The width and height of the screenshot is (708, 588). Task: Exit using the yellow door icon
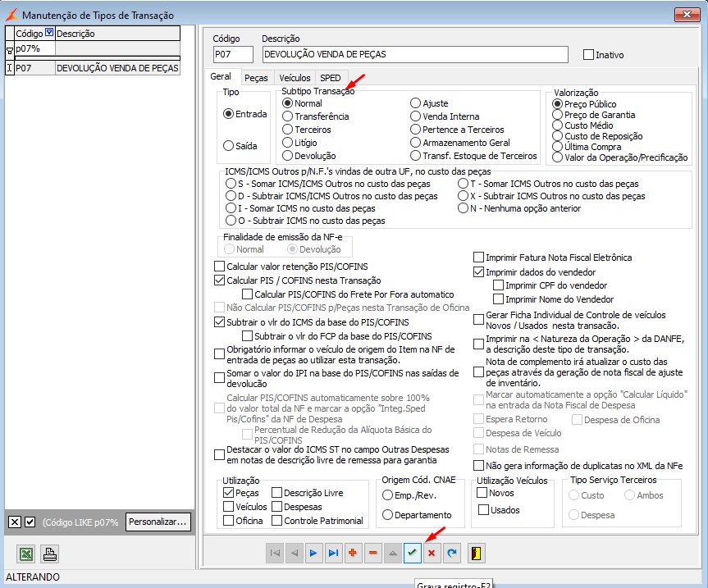pos(477,553)
